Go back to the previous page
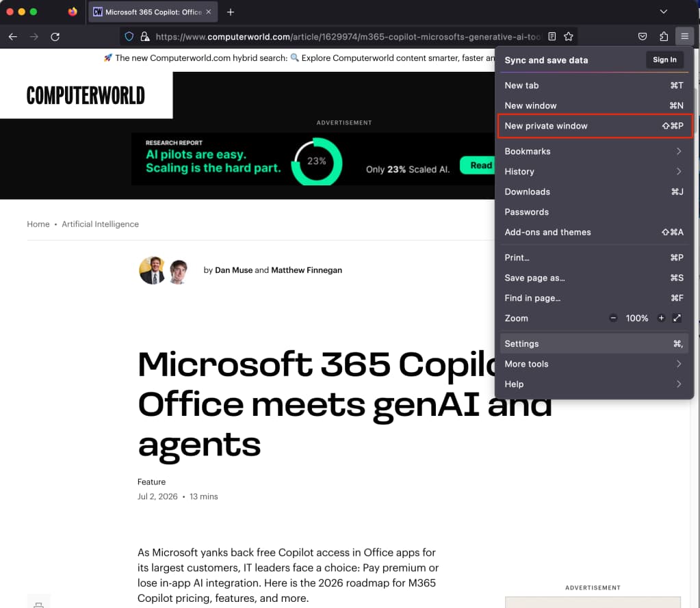 point(13,36)
